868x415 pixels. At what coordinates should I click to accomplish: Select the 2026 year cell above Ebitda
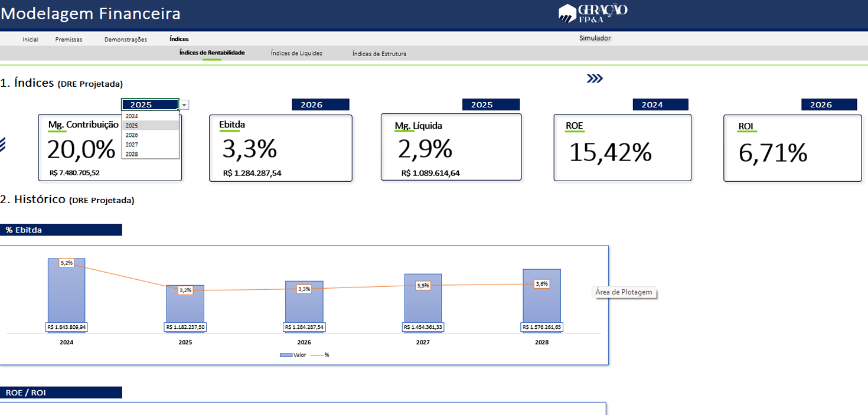click(320, 104)
